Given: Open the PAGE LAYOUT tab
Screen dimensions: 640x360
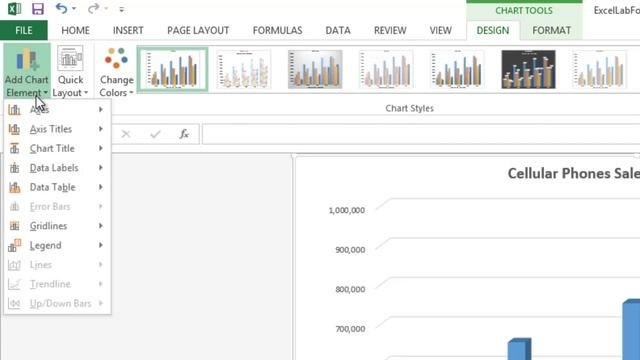Looking at the screenshot, I should (198, 30).
